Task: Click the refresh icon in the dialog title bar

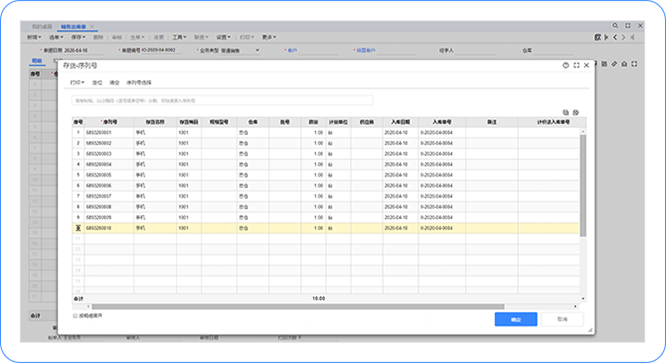Action: coord(566,65)
